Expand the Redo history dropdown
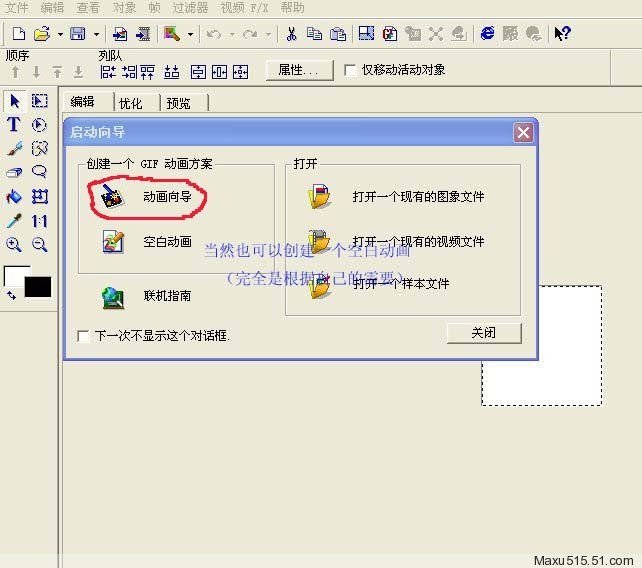This screenshot has width=642, height=568. pos(268,34)
